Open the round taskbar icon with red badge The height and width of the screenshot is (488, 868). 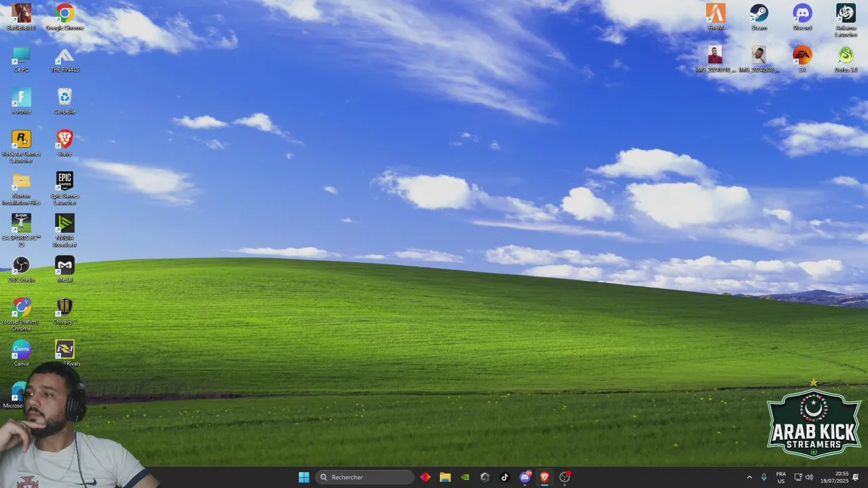564,477
